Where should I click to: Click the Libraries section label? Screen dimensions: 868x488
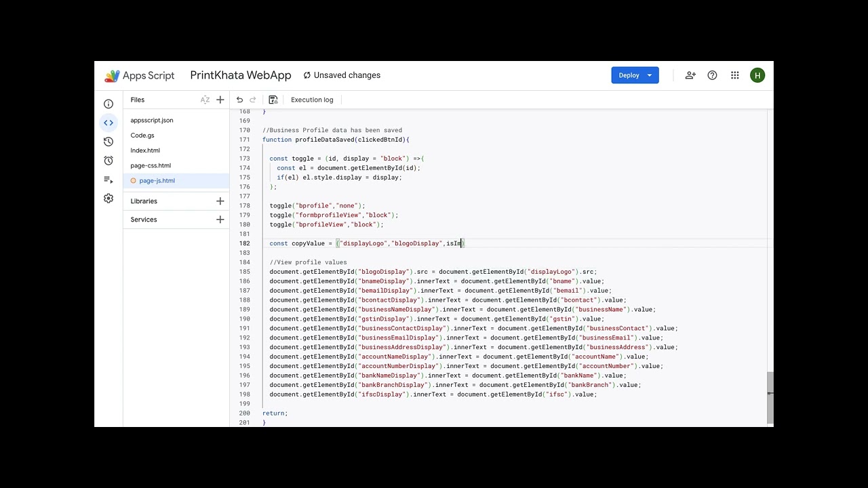[144, 201]
